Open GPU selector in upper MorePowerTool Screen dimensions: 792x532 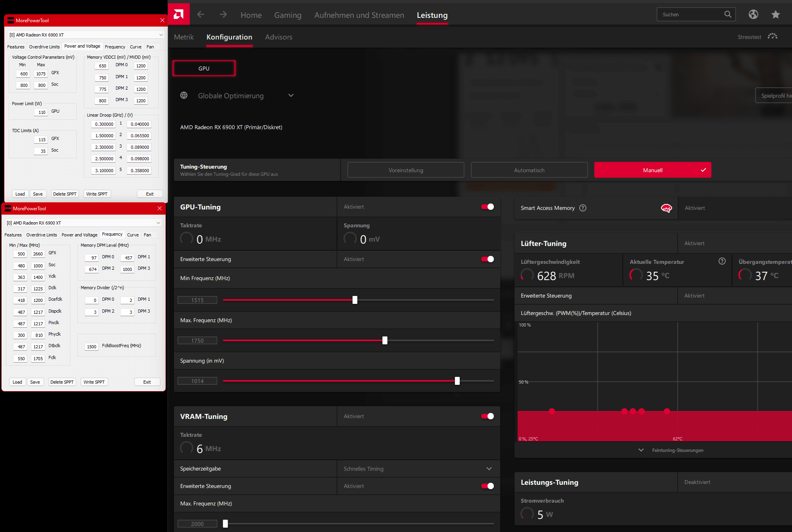pos(86,35)
